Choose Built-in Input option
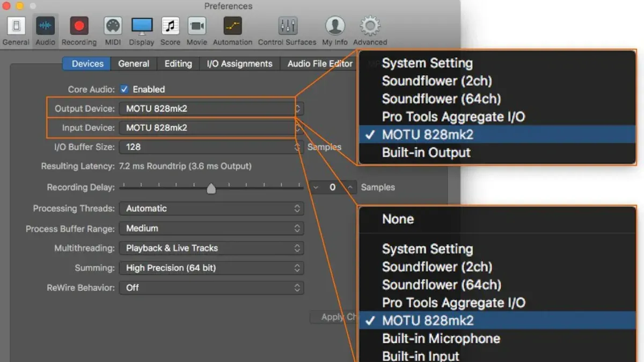The width and height of the screenshot is (644, 362). tap(497, 355)
